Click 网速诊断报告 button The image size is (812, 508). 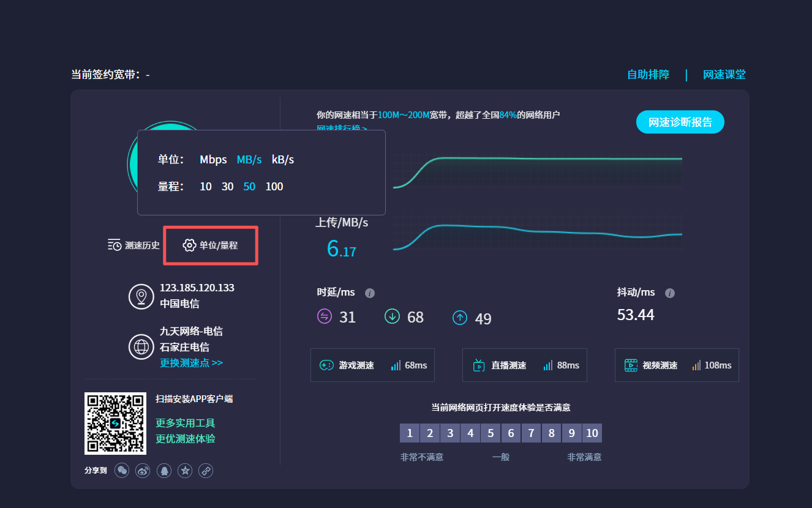click(680, 122)
